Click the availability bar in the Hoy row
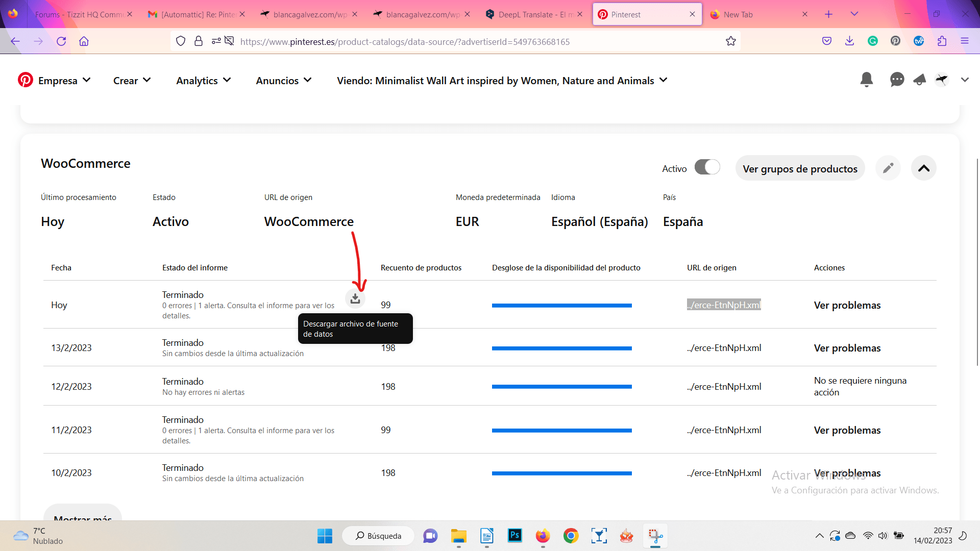Viewport: 980px width, 551px height. click(x=562, y=306)
